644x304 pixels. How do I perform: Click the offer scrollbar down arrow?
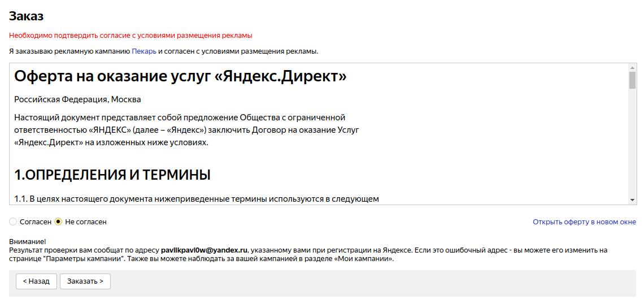pyautogui.click(x=632, y=200)
